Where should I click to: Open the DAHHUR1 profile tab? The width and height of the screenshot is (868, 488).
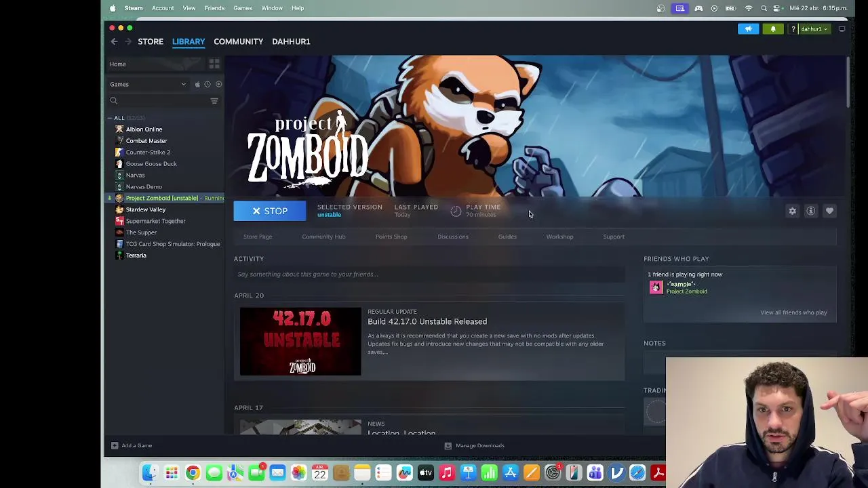click(291, 41)
